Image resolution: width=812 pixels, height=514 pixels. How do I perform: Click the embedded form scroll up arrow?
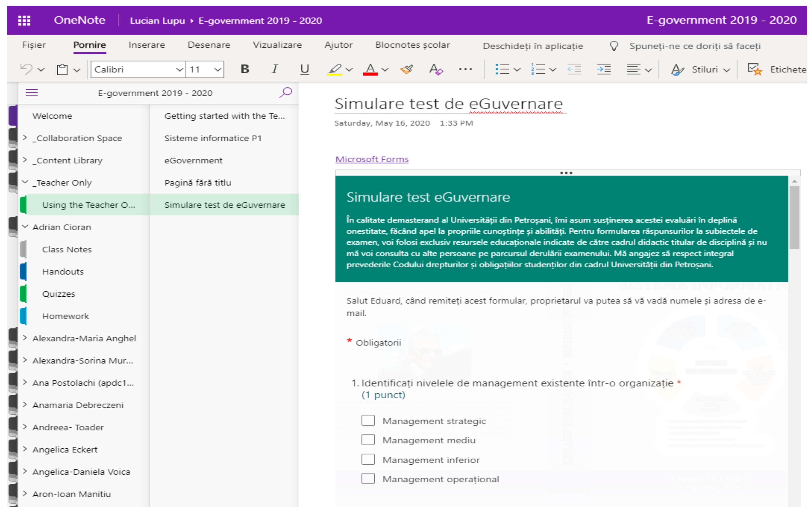pos(794,181)
